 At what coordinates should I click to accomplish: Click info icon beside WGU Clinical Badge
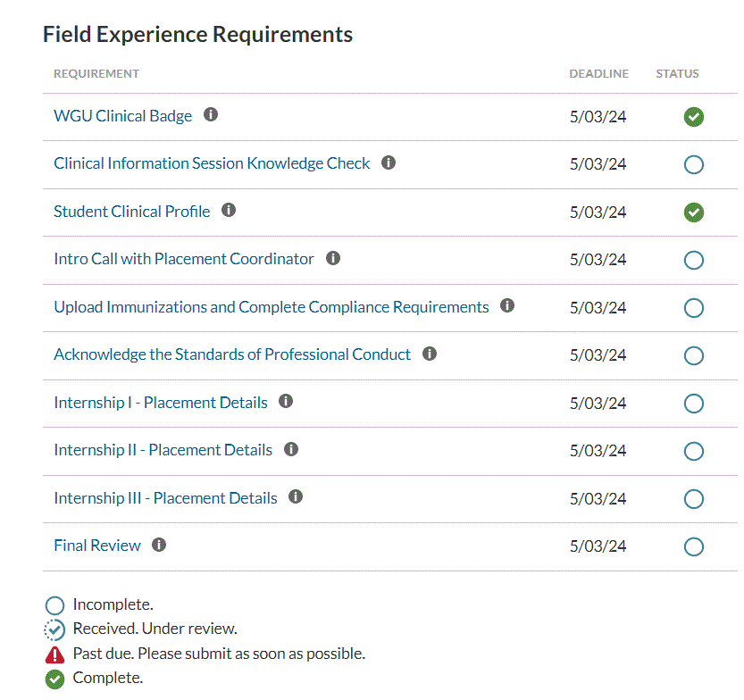pyautogui.click(x=211, y=115)
